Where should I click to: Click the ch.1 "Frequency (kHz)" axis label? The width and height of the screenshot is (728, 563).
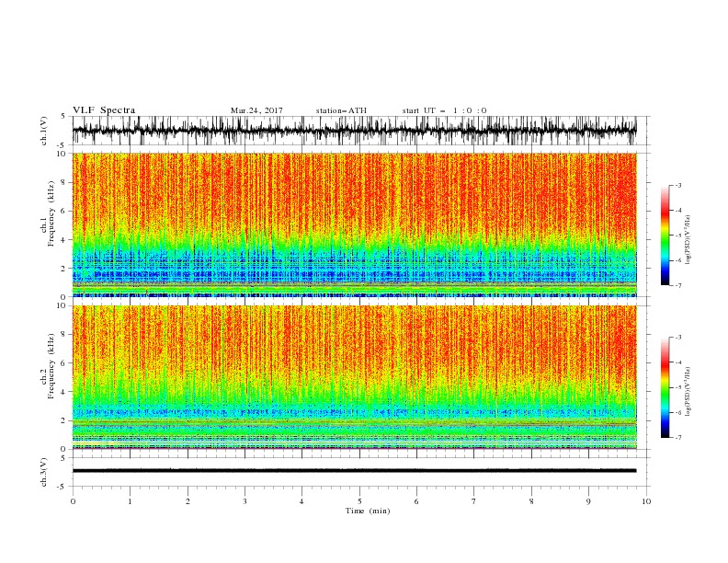click(51, 214)
